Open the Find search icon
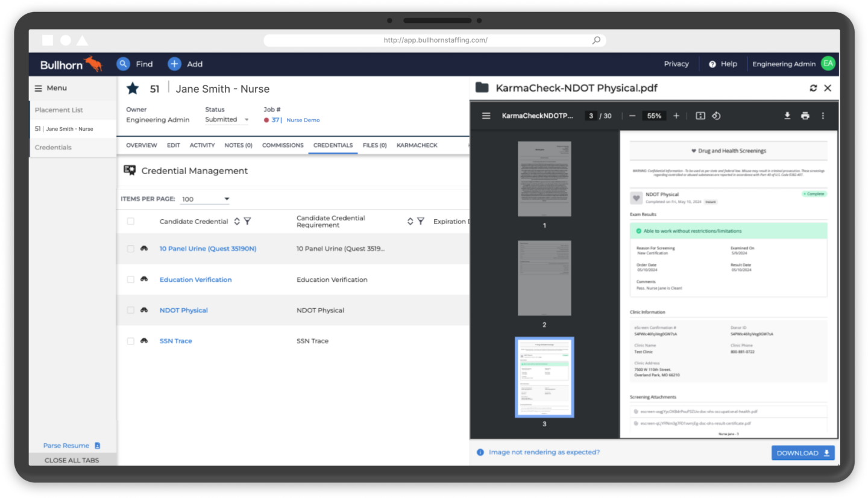The height and width of the screenshot is (498, 868). coord(123,64)
